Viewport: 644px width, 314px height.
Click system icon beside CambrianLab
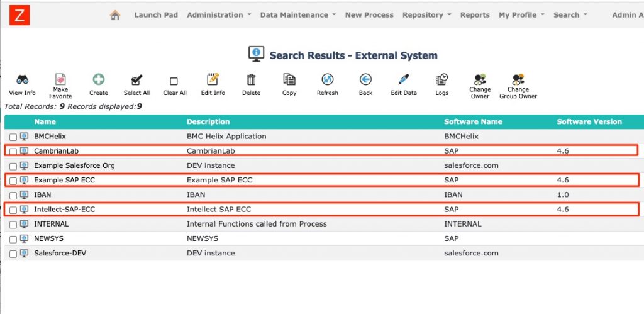pyautogui.click(x=25, y=151)
